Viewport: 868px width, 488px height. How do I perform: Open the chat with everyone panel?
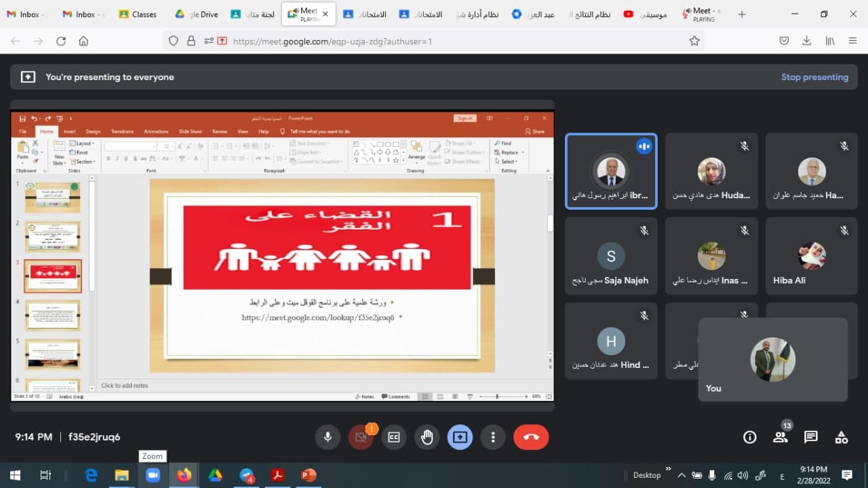(x=811, y=438)
